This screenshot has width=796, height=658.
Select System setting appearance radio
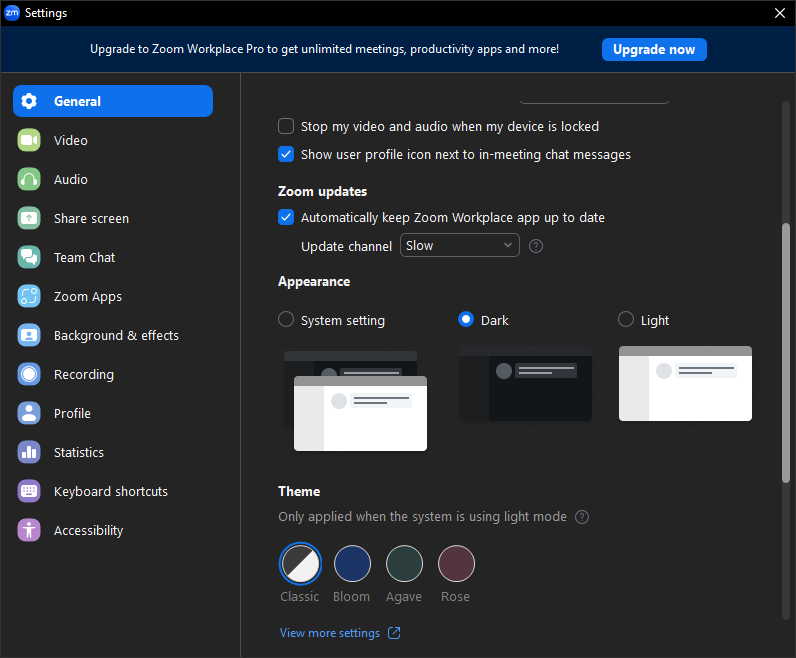(286, 319)
